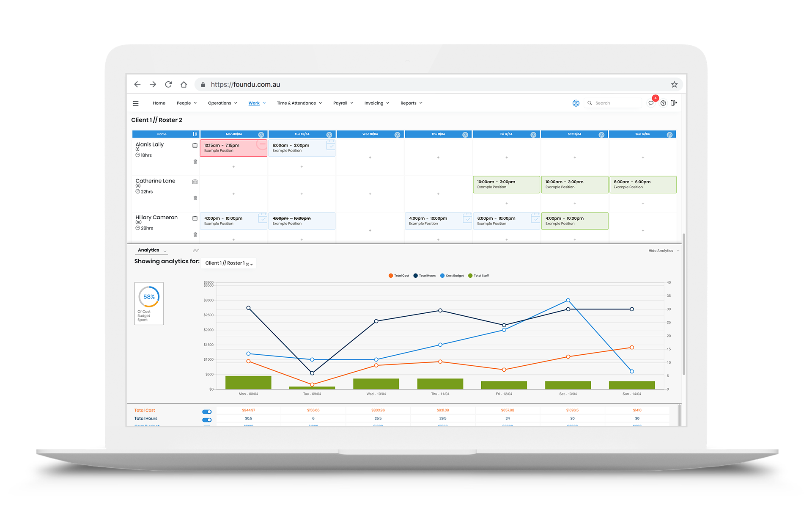Click the help question mark icon
This screenshot has height=508, width=812.
coord(663,103)
